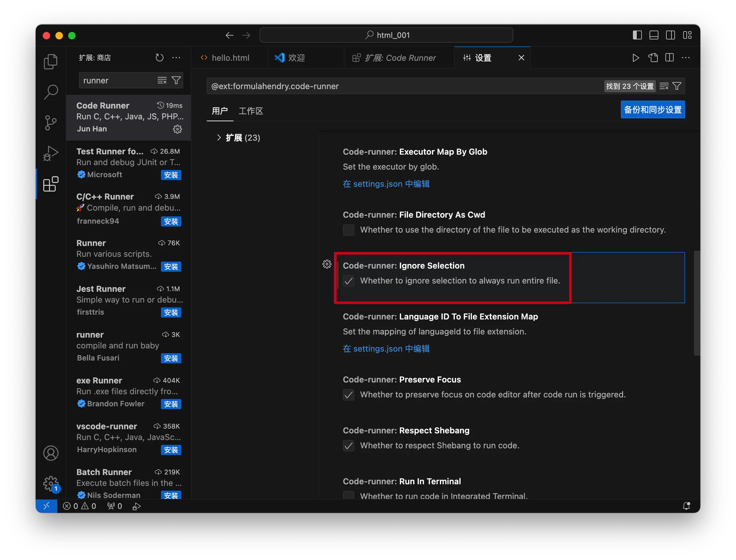Switch to 欢迎 tab
This screenshot has width=736, height=560.
306,58
